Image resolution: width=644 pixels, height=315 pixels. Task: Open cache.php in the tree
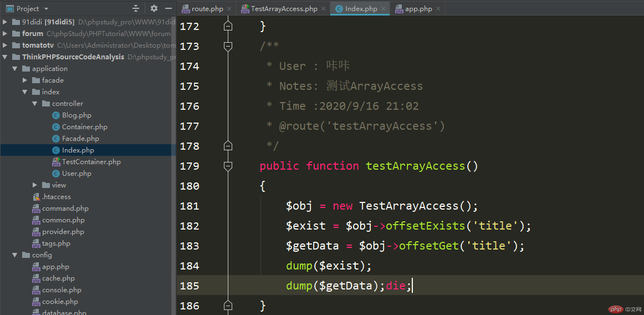pos(58,278)
